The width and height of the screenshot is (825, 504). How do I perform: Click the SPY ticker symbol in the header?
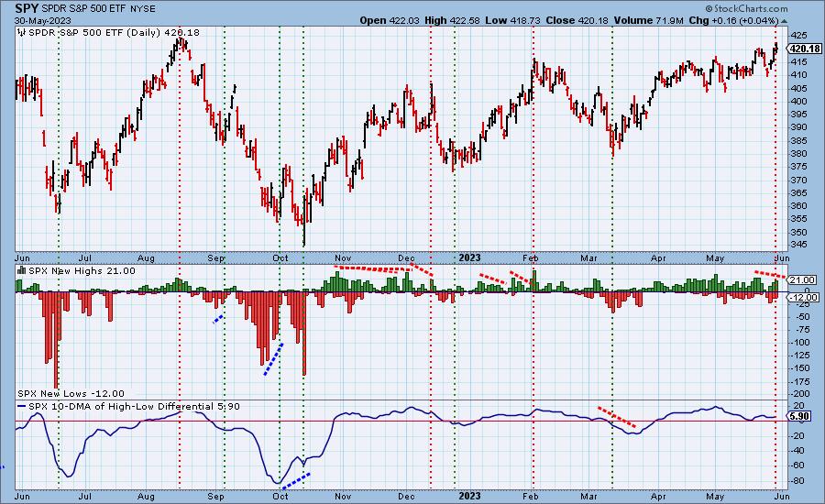click(27, 8)
